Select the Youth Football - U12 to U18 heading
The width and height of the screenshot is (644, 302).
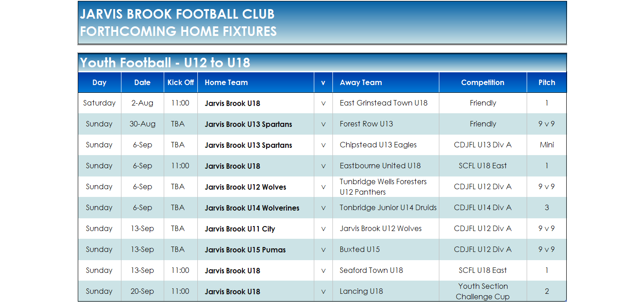pyautogui.click(x=165, y=62)
